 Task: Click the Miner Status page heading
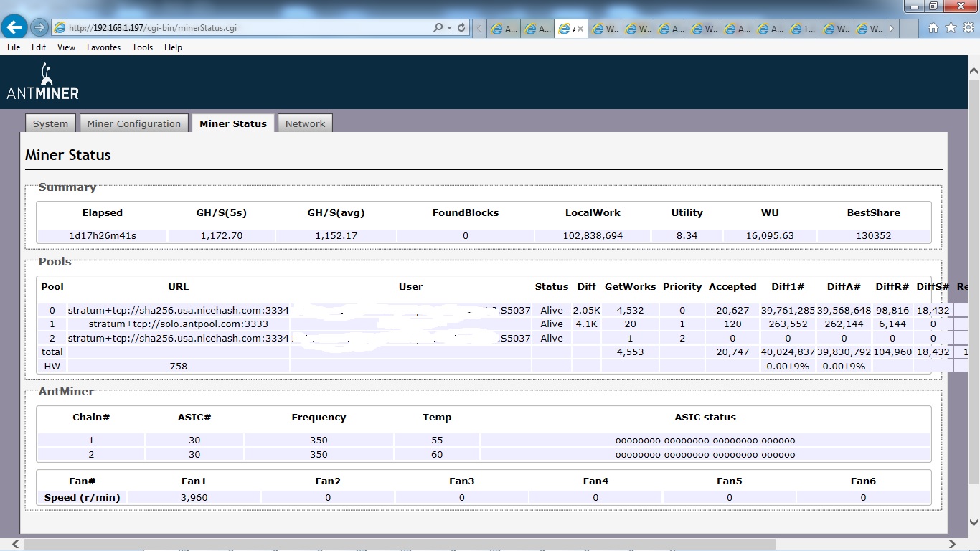[x=68, y=155]
